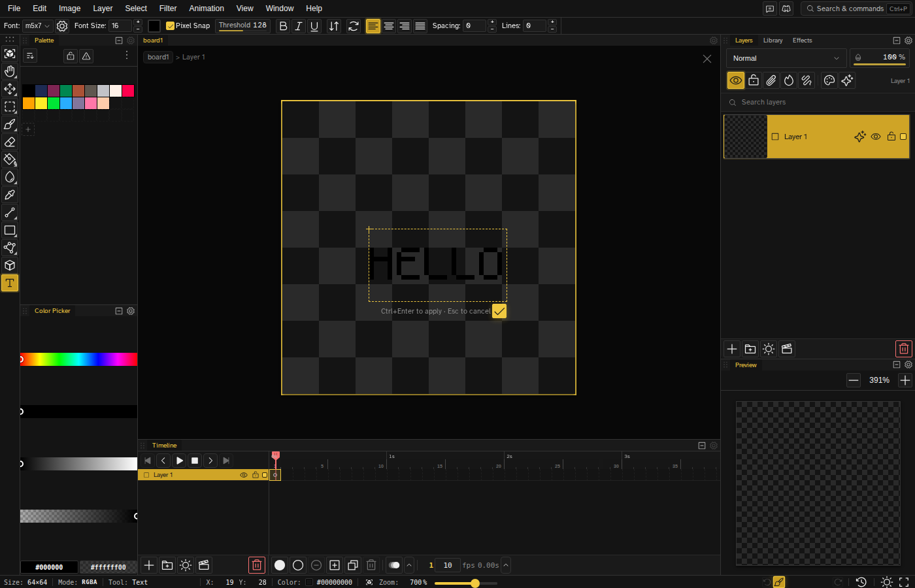Switch to the Eraser tool
Screen dimensions: 915x588
point(10,142)
